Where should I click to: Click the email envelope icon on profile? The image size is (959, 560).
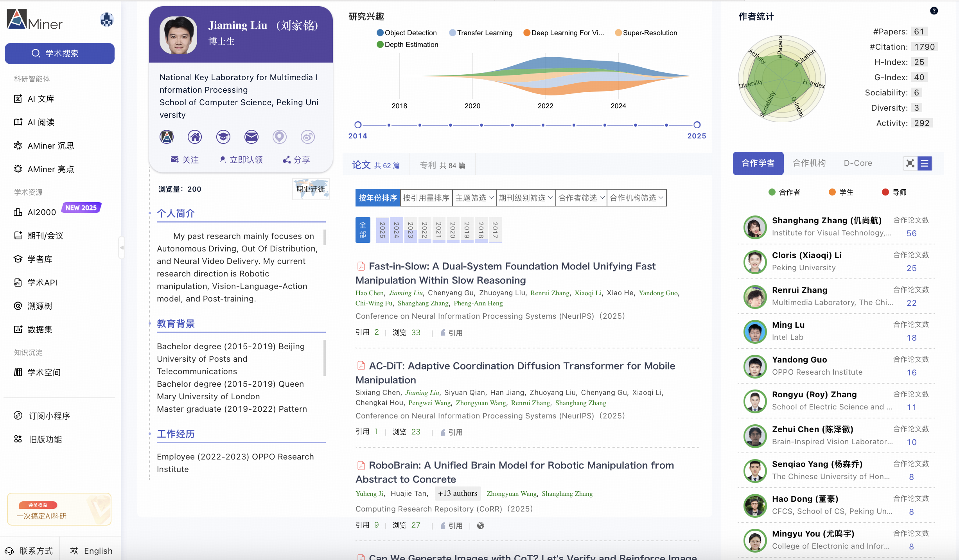pos(251,137)
